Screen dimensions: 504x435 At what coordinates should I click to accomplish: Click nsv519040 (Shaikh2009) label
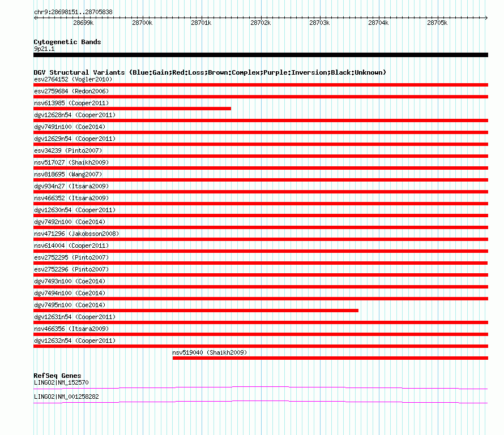point(210,352)
